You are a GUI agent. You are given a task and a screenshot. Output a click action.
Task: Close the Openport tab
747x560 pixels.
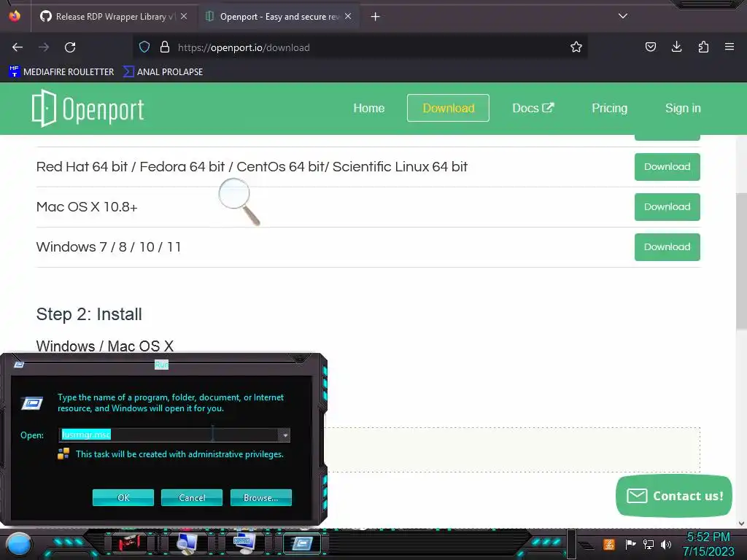tap(348, 16)
